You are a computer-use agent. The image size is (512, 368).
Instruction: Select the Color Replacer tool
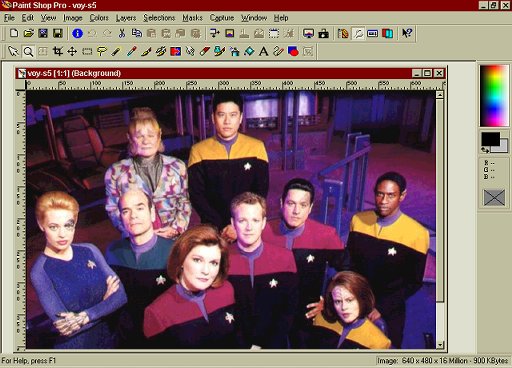tap(175, 51)
